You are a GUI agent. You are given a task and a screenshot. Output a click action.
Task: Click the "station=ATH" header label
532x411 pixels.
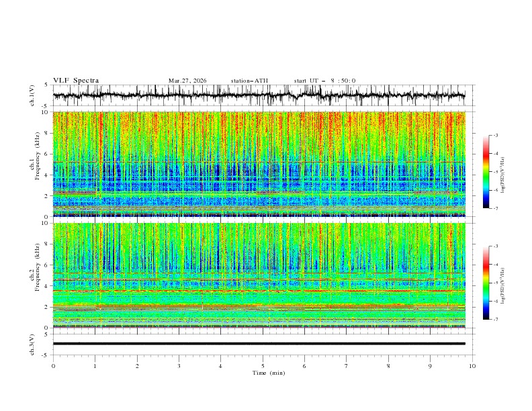tap(249, 81)
